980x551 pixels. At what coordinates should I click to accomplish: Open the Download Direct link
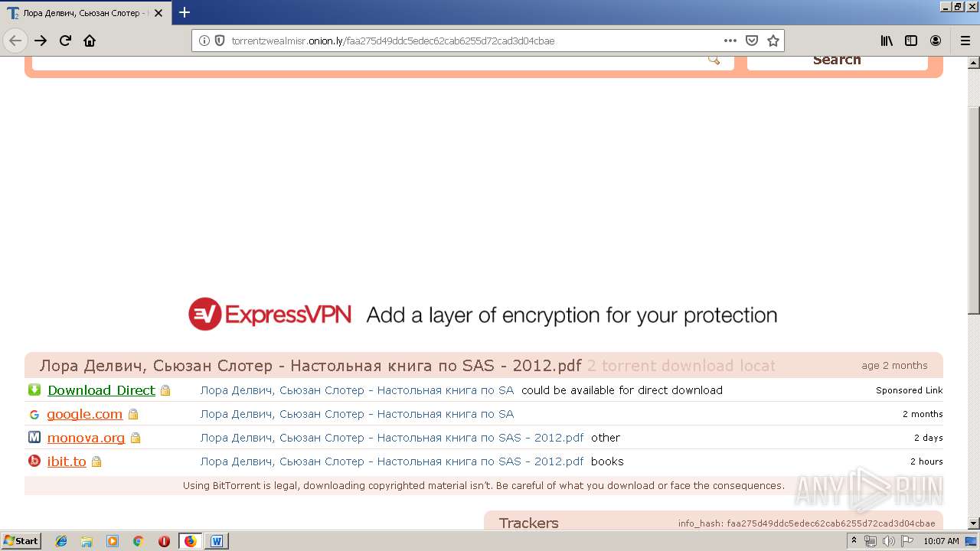pyautogui.click(x=101, y=390)
